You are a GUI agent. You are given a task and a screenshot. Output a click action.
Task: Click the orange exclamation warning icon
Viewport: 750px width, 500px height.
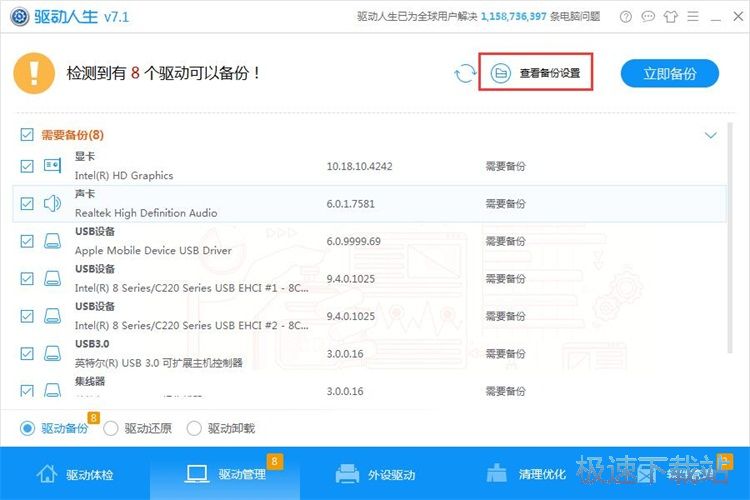[34, 73]
